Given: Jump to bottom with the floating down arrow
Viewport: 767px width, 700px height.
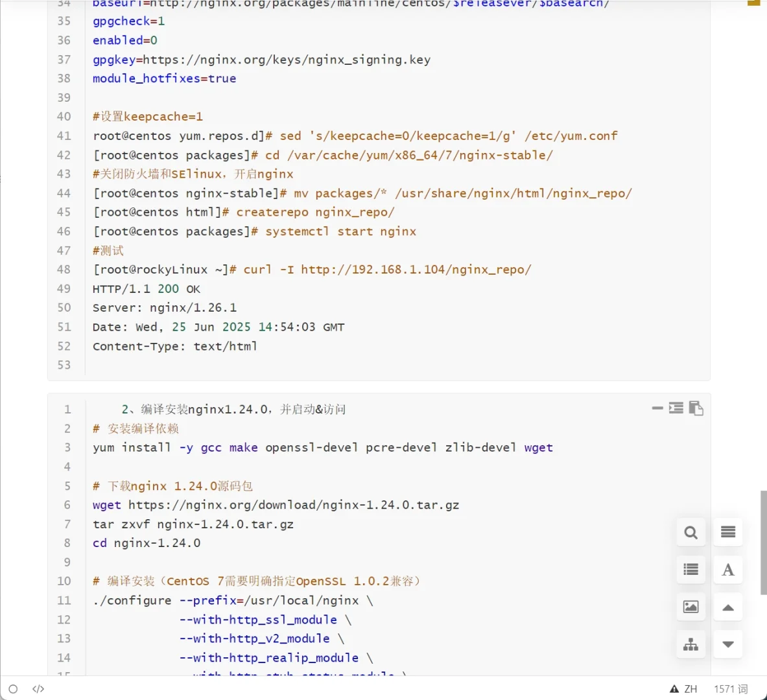Looking at the screenshot, I should tap(728, 644).
